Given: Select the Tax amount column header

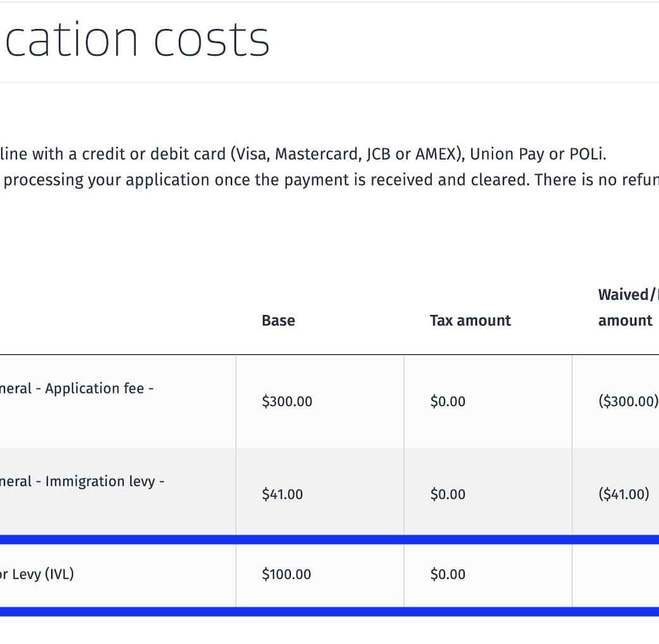Looking at the screenshot, I should [470, 321].
